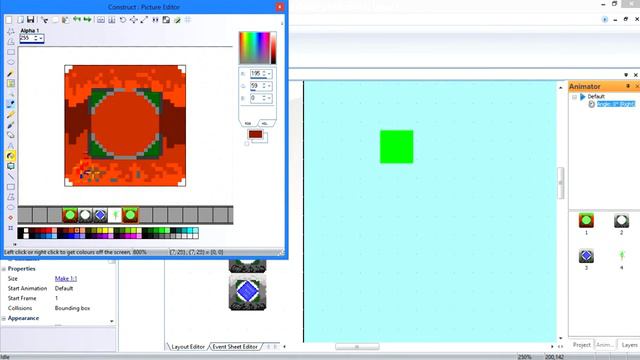
Task: Select the polygon selection tool in left toolbox
Action: [x=11, y=42]
